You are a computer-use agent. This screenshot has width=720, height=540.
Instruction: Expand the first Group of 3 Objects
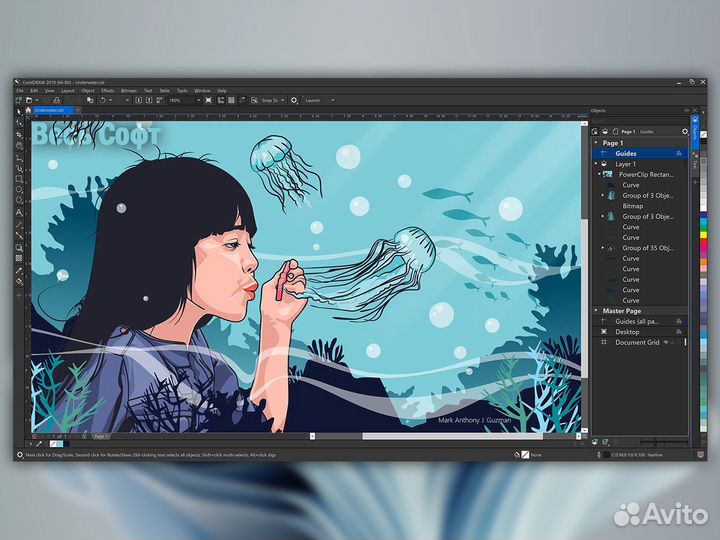pos(603,195)
